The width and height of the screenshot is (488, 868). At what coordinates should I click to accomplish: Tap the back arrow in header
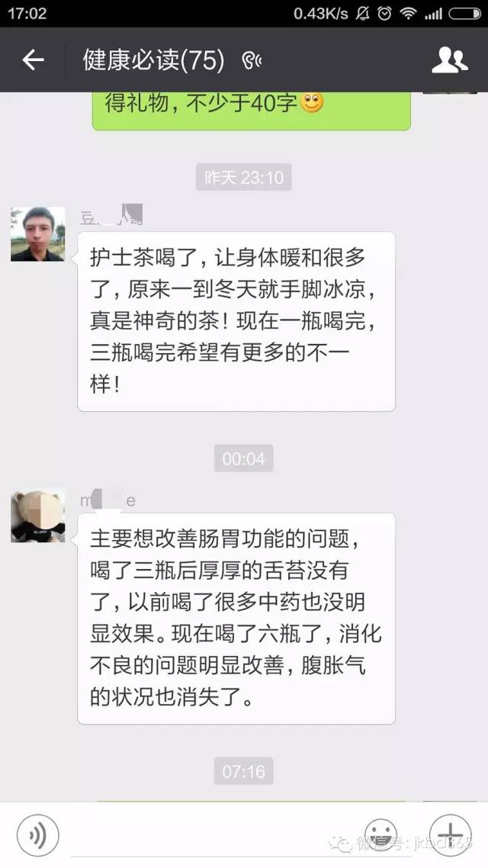33,59
